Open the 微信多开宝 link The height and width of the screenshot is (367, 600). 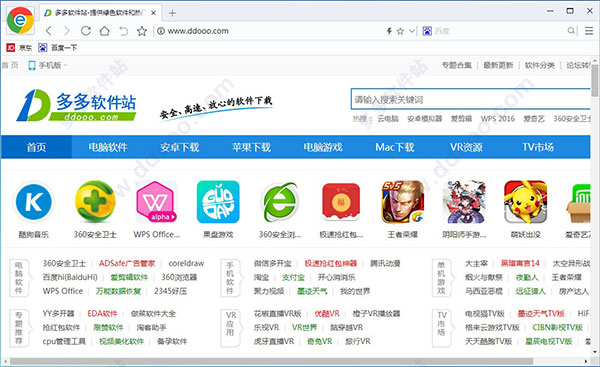tap(272, 263)
